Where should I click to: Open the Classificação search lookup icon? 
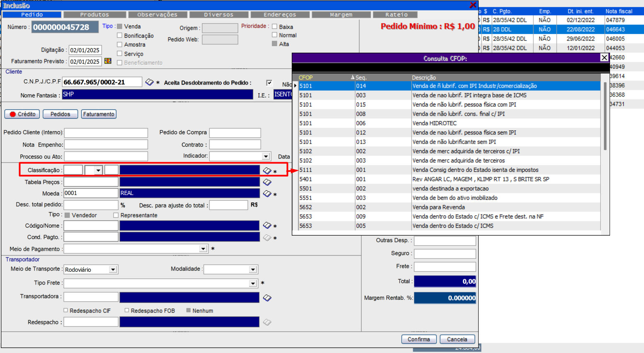pyautogui.click(x=267, y=170)
